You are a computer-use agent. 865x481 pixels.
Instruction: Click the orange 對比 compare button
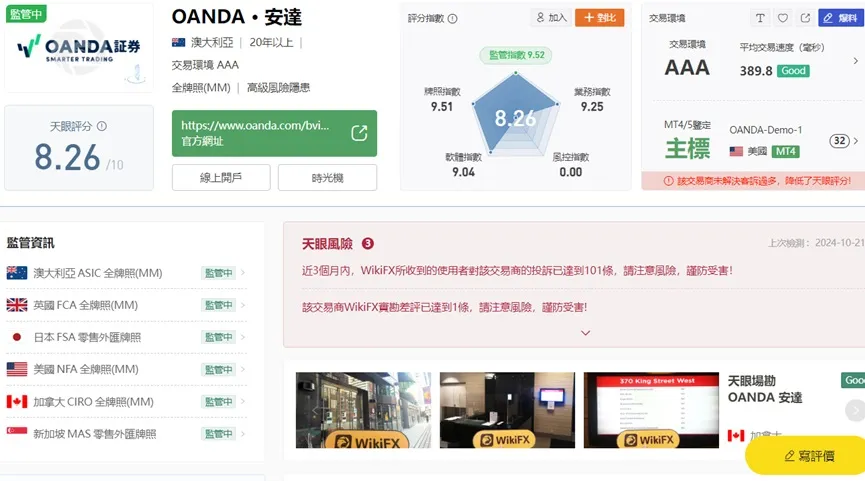click(x=600, y=18)
